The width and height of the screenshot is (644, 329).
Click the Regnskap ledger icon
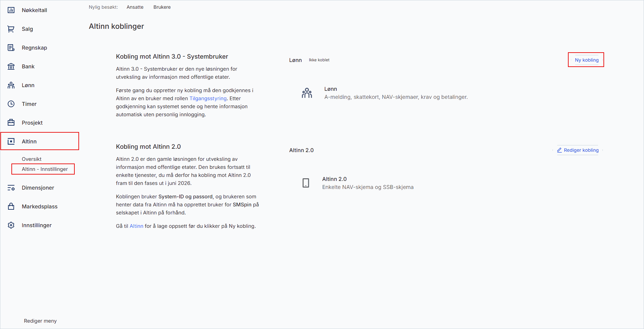[11, 48]
